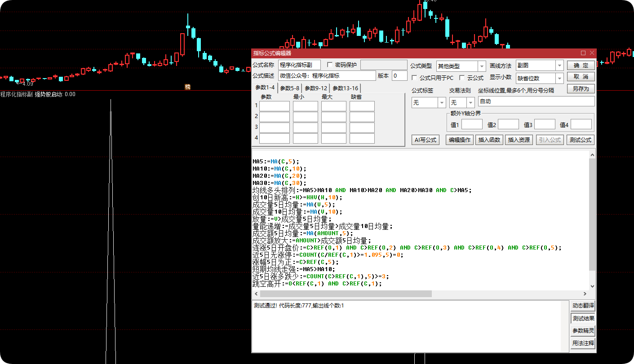Screen dimensions: 634x364
Task: Click the code editor's scroll-left arrow
Action: (x=256, y=294)
